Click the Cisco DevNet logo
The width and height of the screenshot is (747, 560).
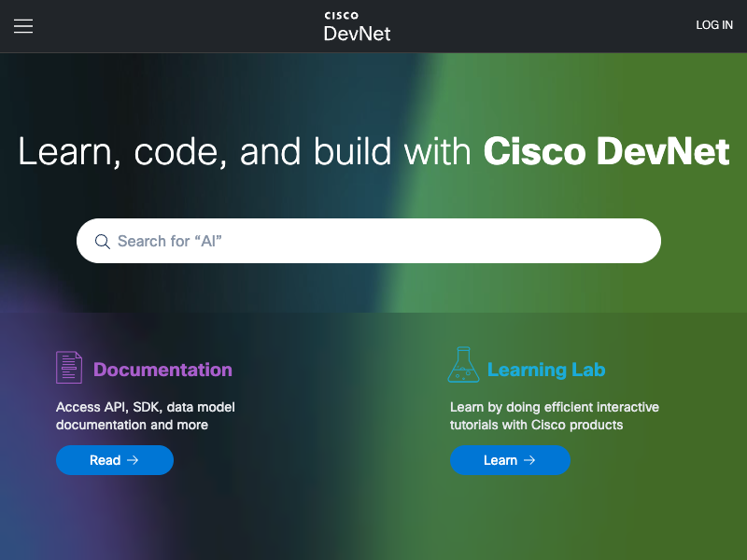[358, 27]
